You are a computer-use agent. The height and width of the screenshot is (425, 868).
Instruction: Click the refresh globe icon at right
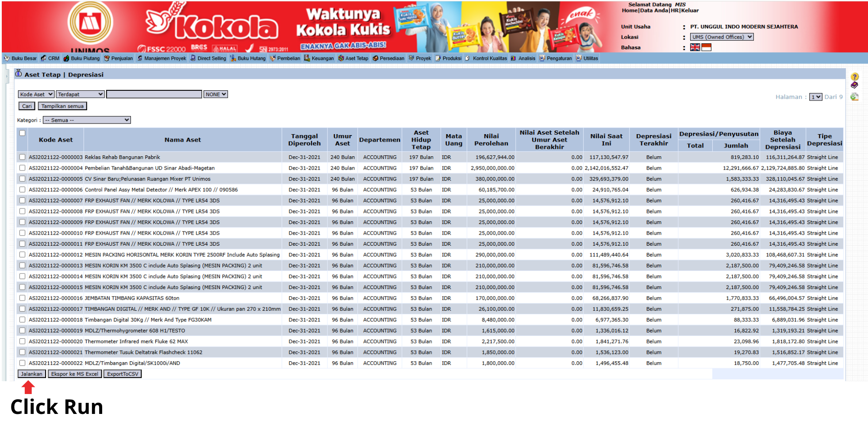point(854,97)
